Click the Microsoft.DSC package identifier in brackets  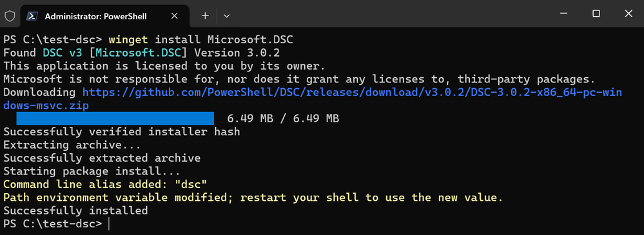click(142, 53)
